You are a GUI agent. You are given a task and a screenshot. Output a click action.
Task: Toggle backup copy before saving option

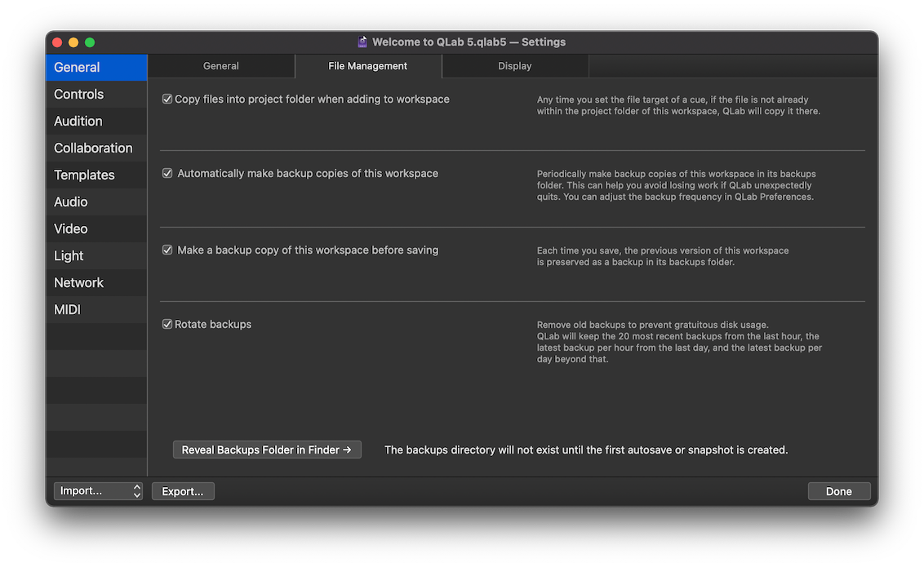[167, 249]
